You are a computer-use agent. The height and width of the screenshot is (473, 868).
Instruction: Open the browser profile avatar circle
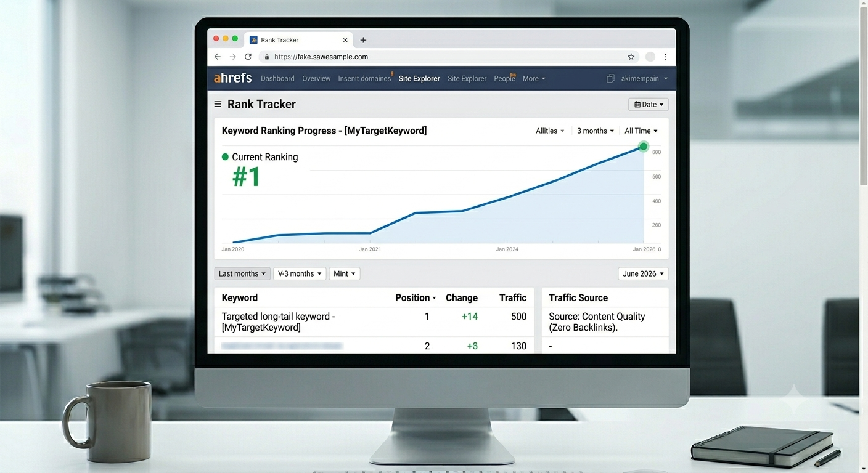coord(650,57)
